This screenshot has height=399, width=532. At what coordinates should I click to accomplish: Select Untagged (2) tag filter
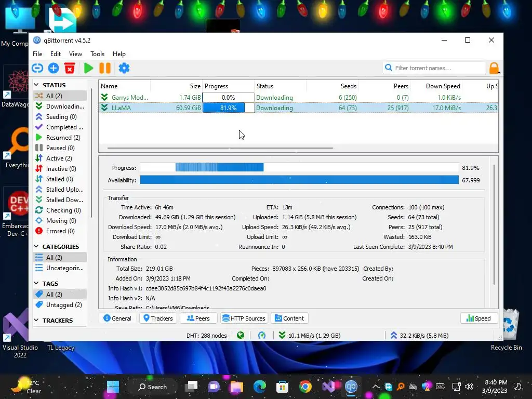[60, 304]
